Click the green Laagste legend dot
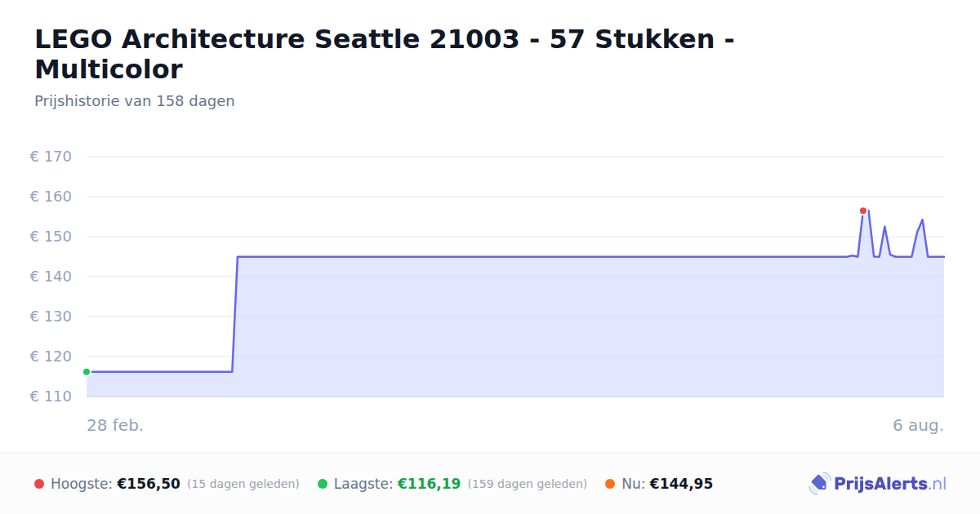980x514 pixels. click(x=323, y=484)
